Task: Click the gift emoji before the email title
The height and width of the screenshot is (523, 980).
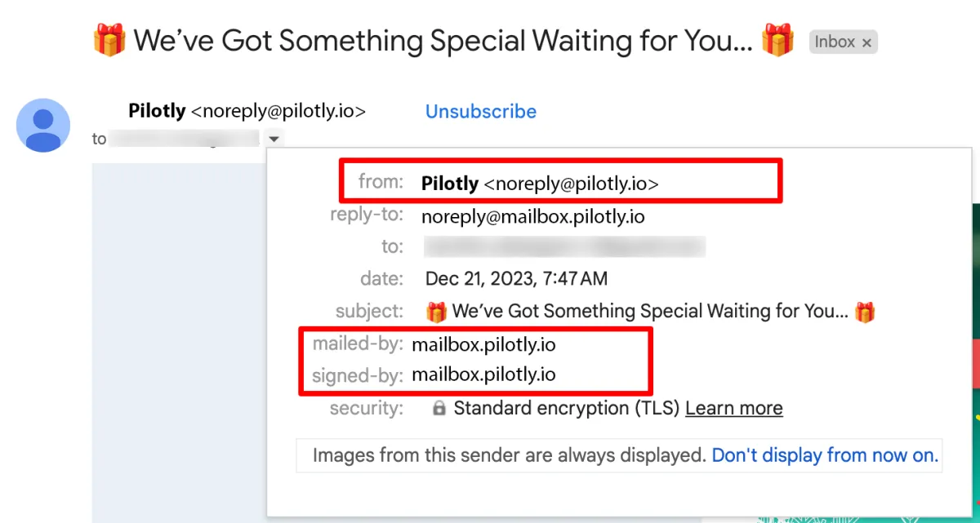Action: [109, 40]
